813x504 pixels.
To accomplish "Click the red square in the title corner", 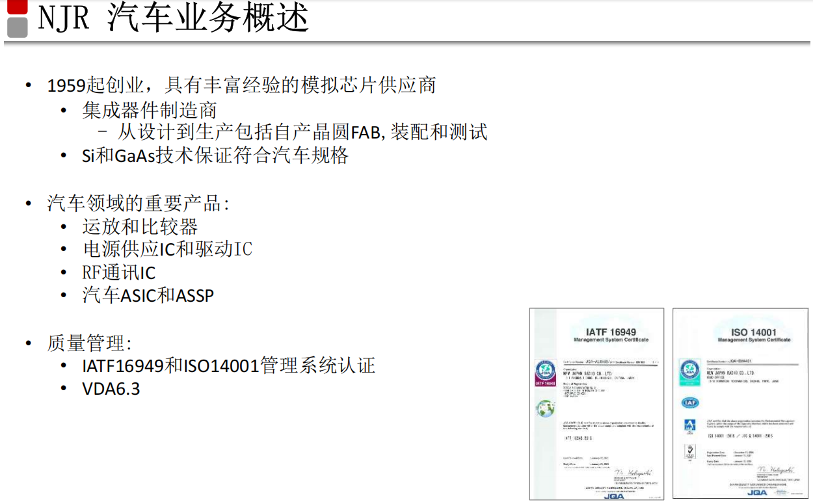I will [18, 7].
